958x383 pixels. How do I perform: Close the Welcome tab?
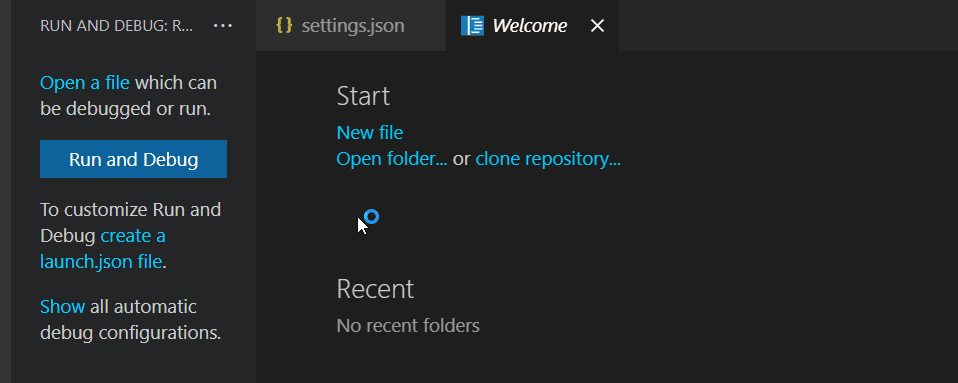(597, 26)
